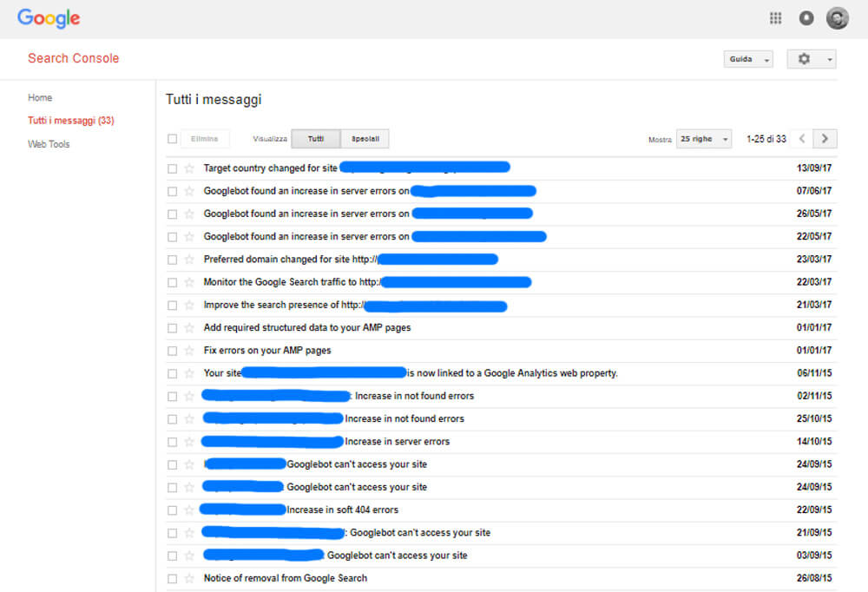
Task: Click the Google logo
Action: click(x=49, y=18)
